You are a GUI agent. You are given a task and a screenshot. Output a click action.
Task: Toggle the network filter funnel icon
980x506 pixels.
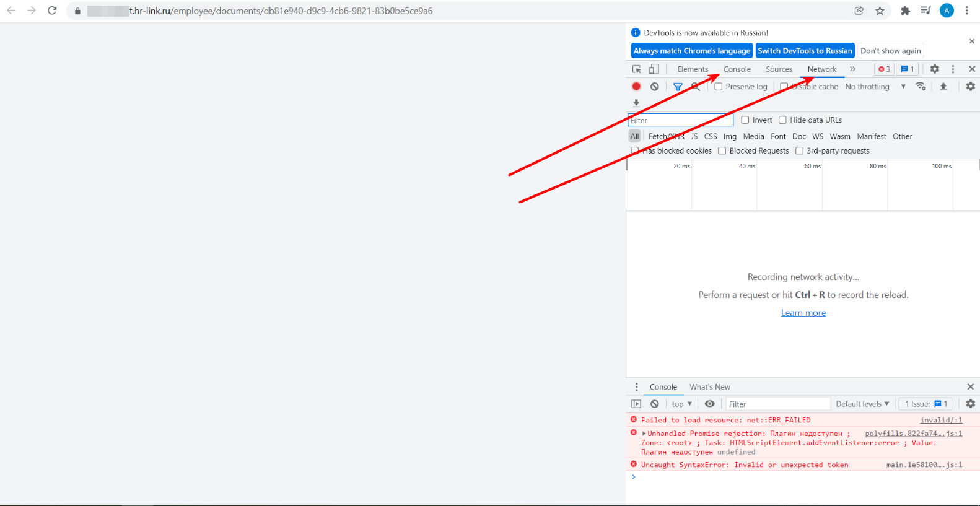(x=678, y=87)
